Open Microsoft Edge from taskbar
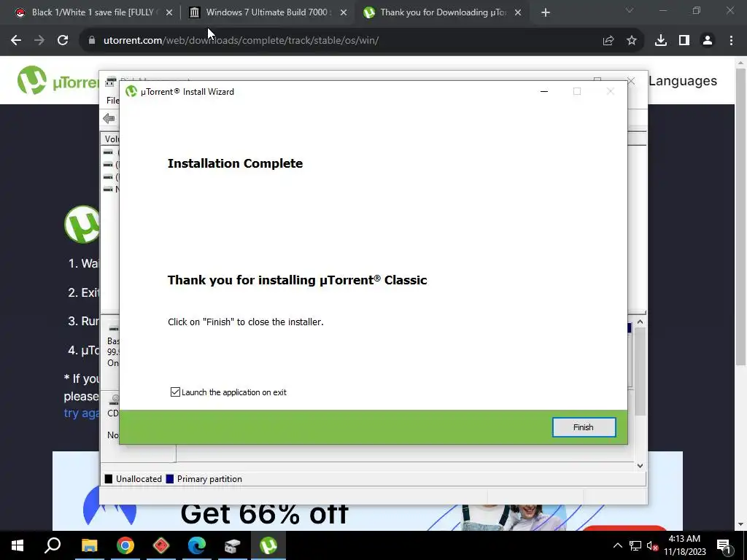The image size is (747, 560). [x=197, y=545]
